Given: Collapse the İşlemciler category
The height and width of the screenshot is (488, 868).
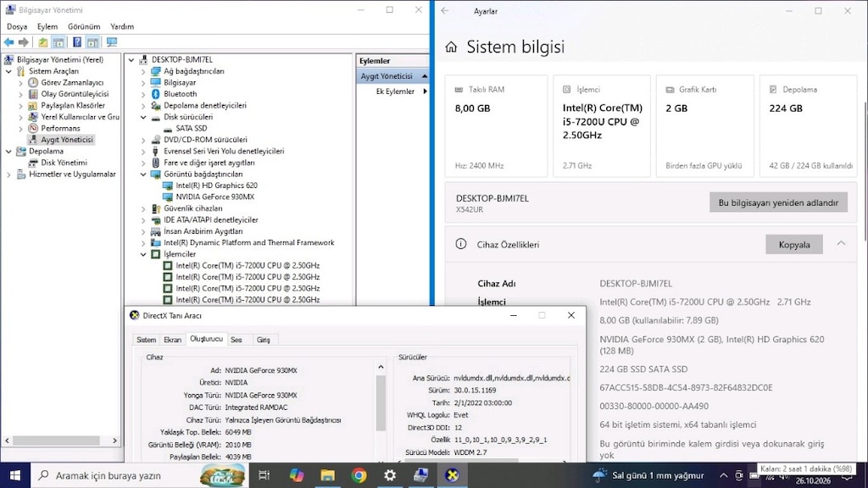Looking at the screenshot, I should pos(143,254).
